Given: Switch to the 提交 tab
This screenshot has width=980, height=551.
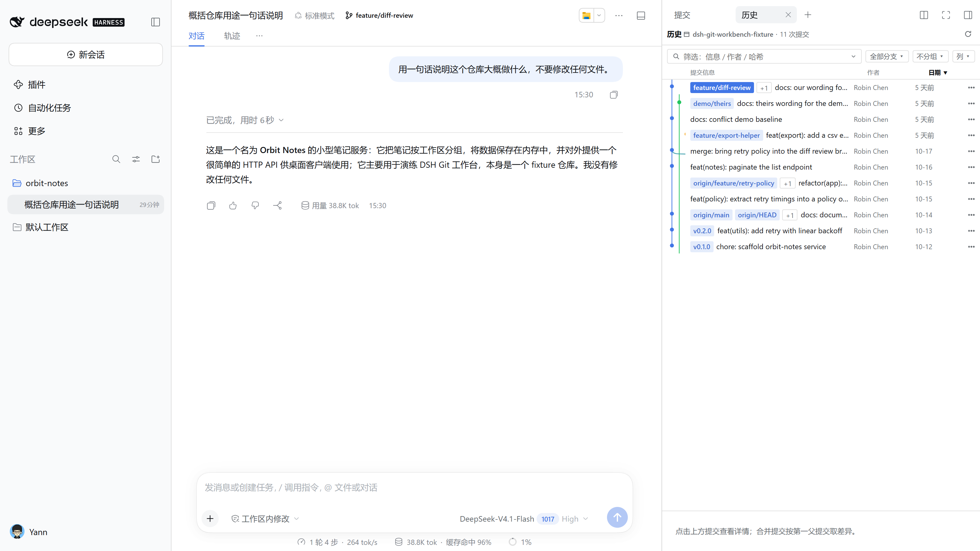Looking at the screenshot, I should [682, 15].
